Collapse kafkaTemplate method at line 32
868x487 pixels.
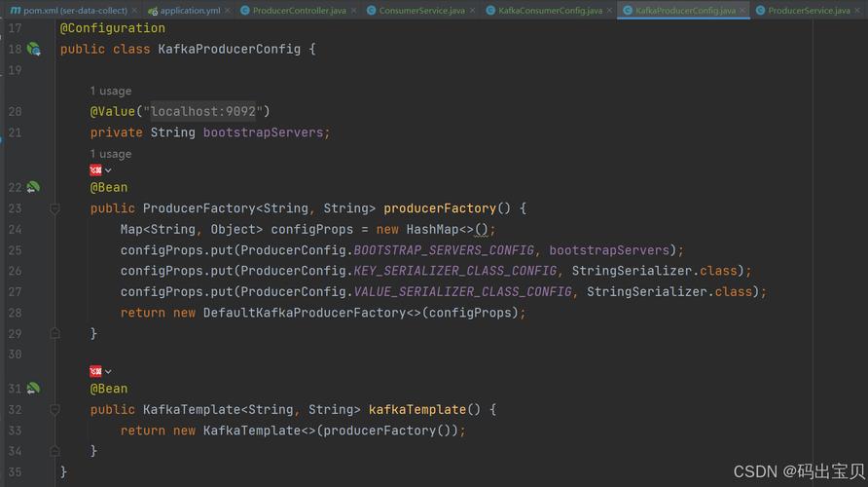point(54,410)
